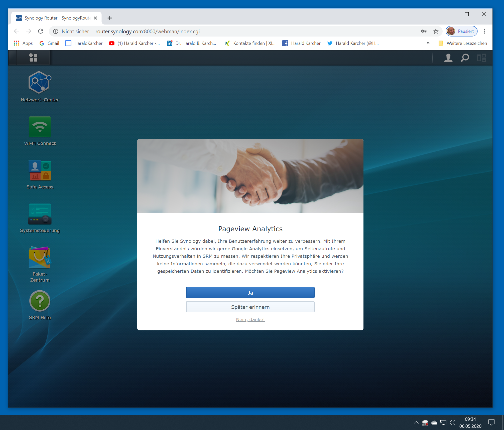Click the Nein, danke! link

pos(250,319)
